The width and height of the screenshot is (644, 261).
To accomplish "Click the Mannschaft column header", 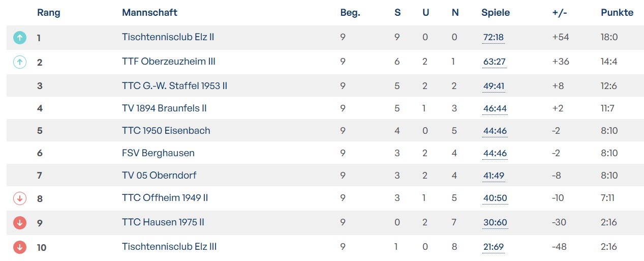I will tap(149, 13).
